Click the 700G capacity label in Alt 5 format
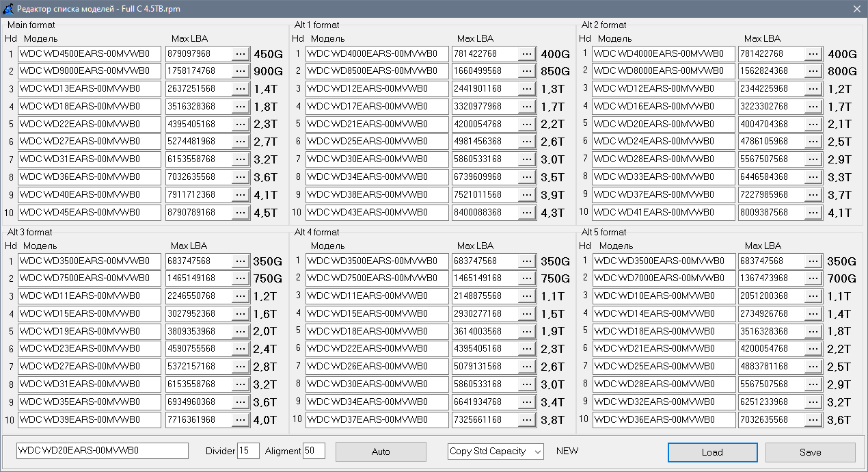This screenshot has width=868, height=472. 842,279
